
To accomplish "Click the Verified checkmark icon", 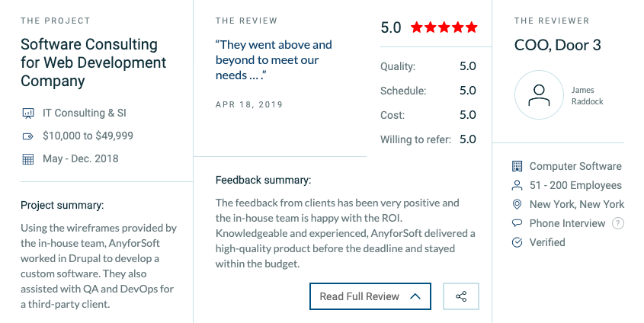I will 517,242.
